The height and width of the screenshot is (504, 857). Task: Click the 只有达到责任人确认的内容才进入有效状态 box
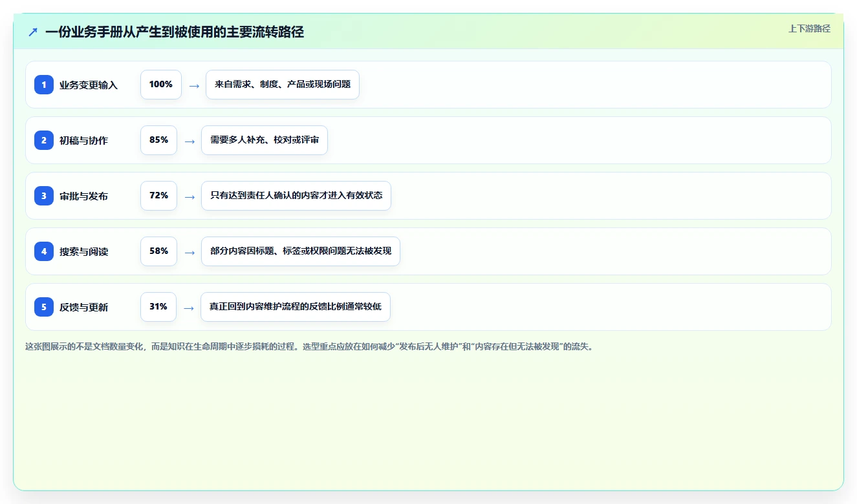click(x=296, y=196)
